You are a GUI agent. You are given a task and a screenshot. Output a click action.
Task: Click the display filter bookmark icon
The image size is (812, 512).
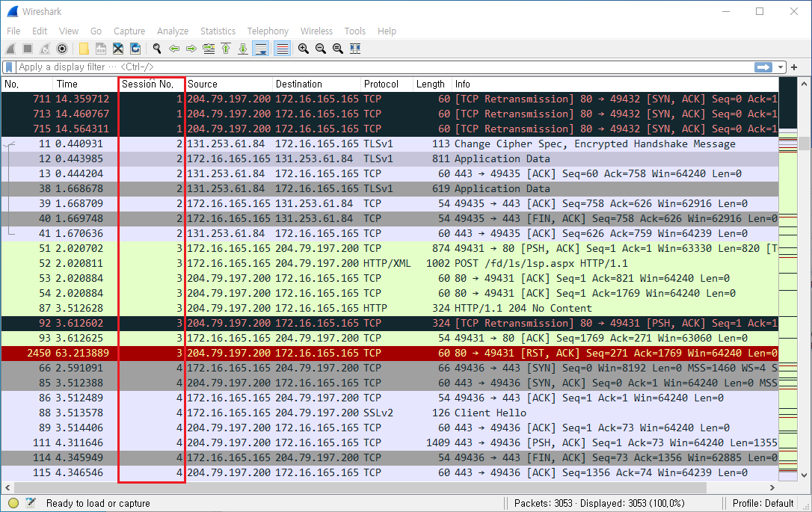tap(9, 67)
